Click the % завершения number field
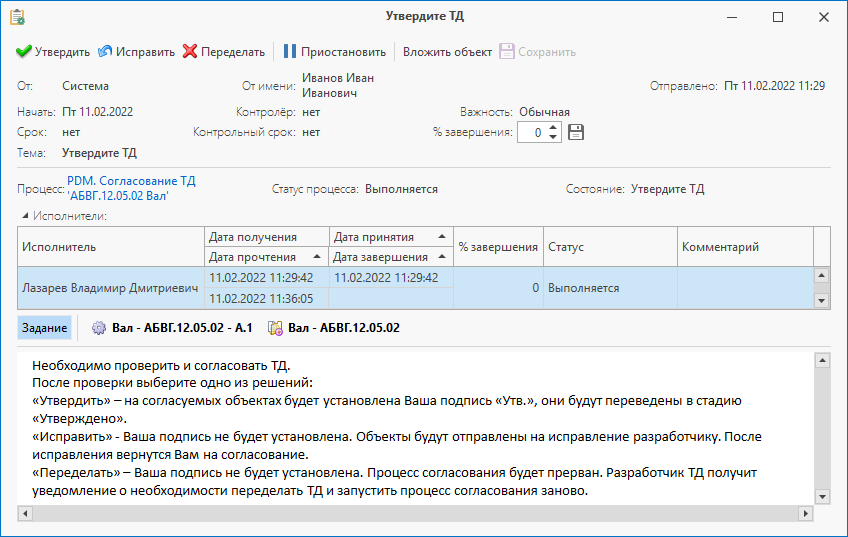848x537 pixels. pyautogui.click(x=532, y=132)
